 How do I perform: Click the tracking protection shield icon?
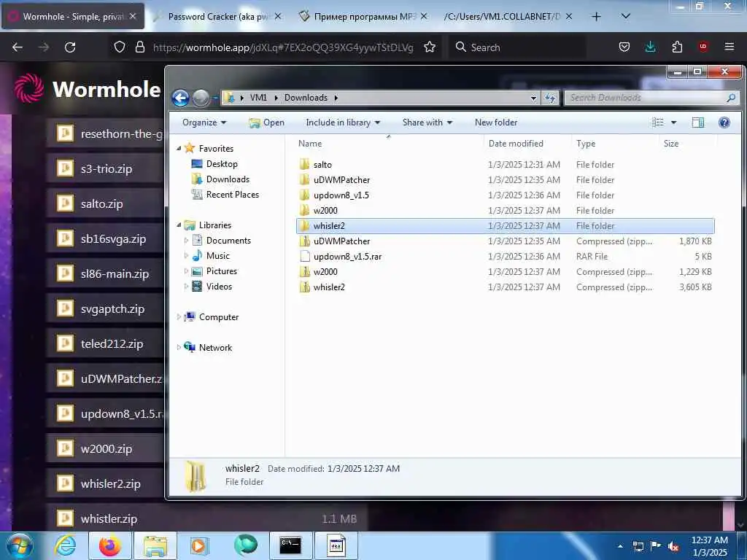pos(120,47)
